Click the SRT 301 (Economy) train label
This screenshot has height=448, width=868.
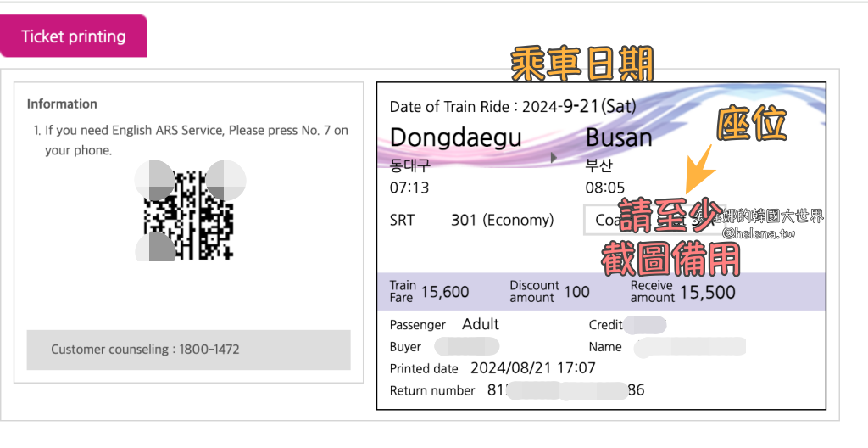tap(471, 220)
